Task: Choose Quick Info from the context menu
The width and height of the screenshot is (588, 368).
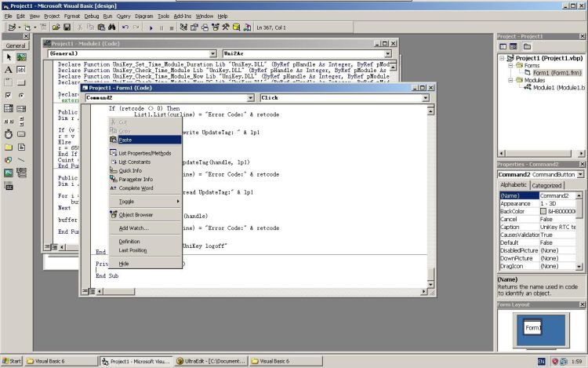Action: (145, 170)
